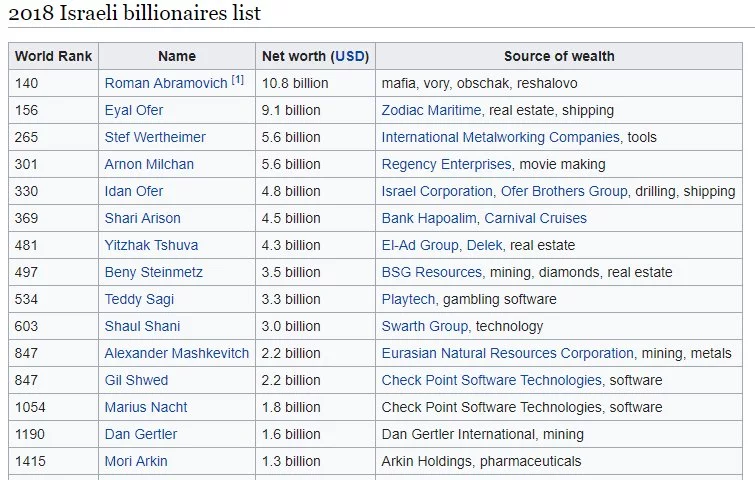Open Eurasian Natural Resources Corporation link

point(507,353)
